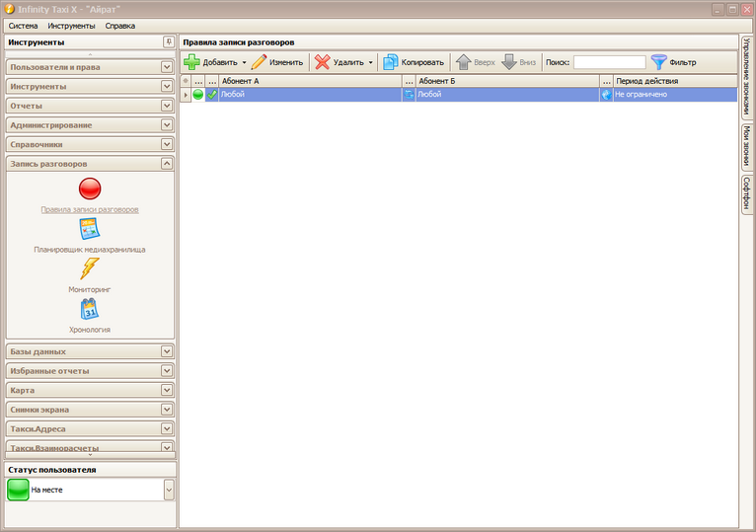Click the red record button icon
This screenshot has height=532, width=756.
(x=90, y=189)
